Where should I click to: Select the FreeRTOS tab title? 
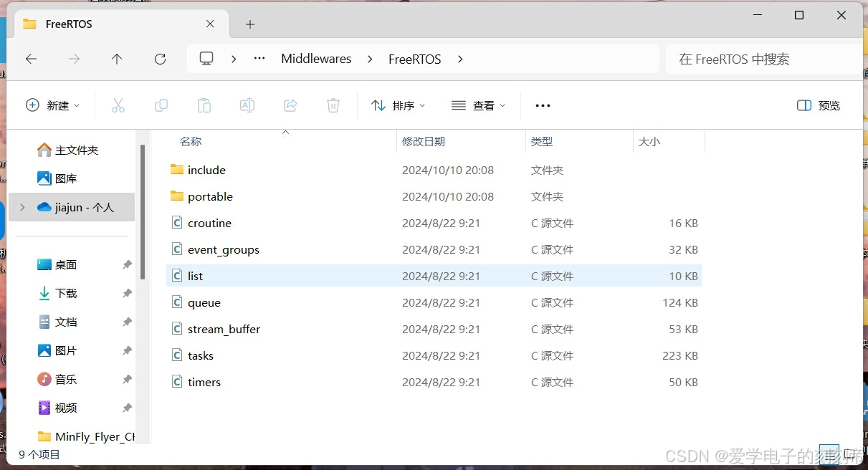(69, 24)
